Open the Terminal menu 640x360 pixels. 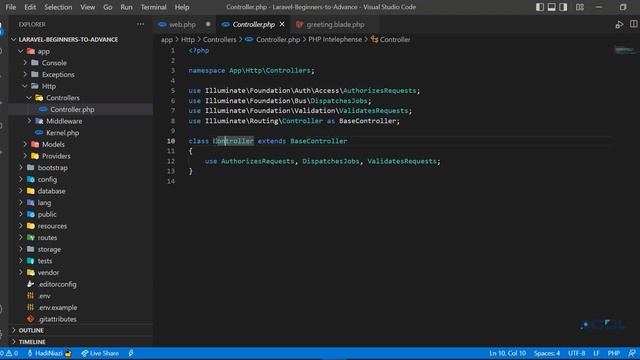[x=153, y=7]
